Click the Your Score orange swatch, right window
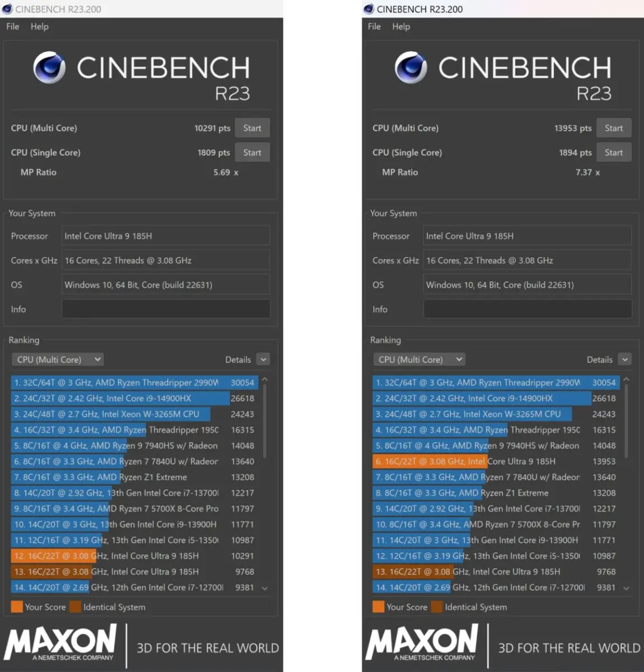Viewport: 644px width, 672px height. (x=379, y=607)
